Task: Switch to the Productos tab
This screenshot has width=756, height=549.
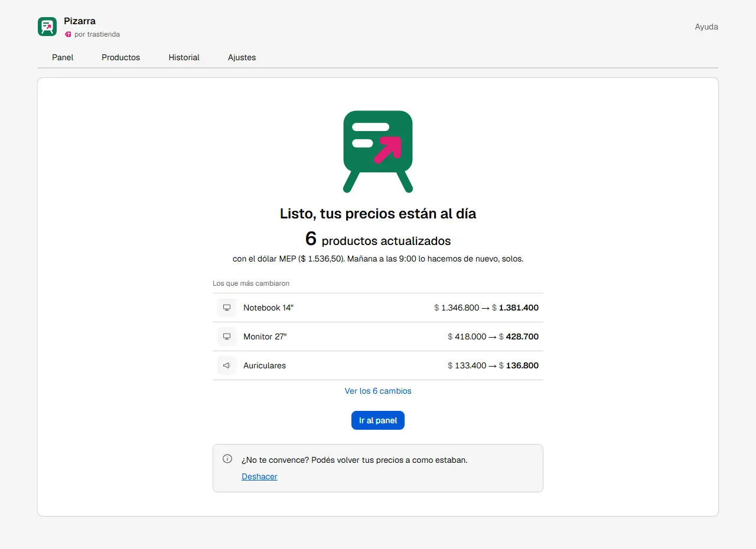Action: coord(121,57)
